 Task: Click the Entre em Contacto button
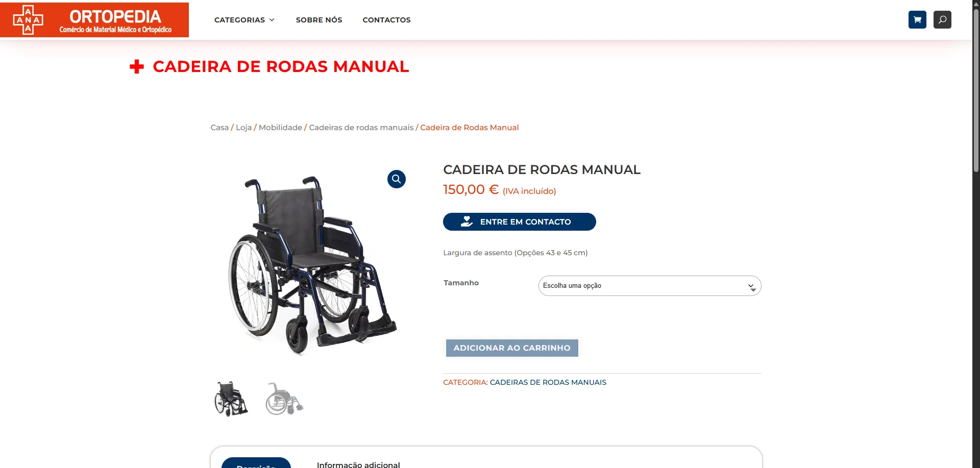coord(520,221)
